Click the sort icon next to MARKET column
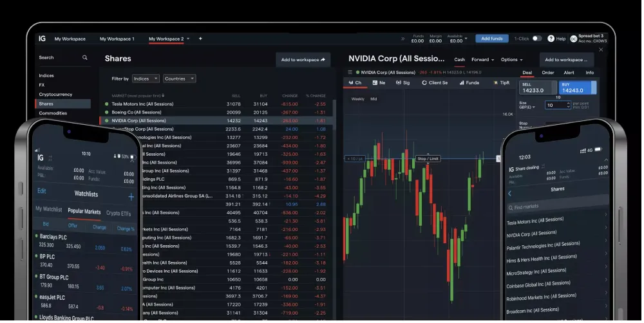Image resolution: width=644 pixels, height=323 pixels. (x=163, y=96)
